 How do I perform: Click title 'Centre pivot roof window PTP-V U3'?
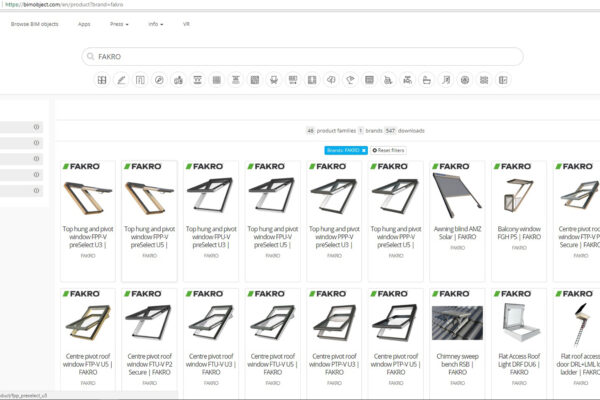coord(334,364)
